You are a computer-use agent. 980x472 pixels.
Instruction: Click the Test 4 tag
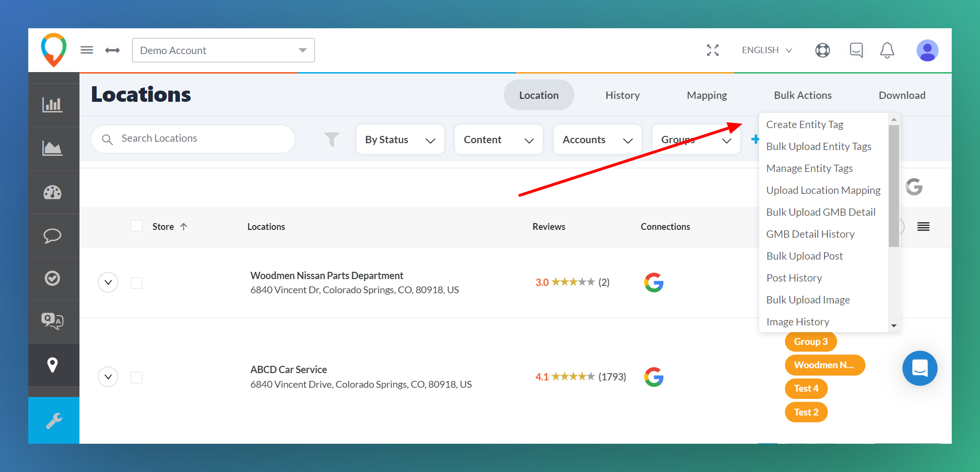(806, 388)
